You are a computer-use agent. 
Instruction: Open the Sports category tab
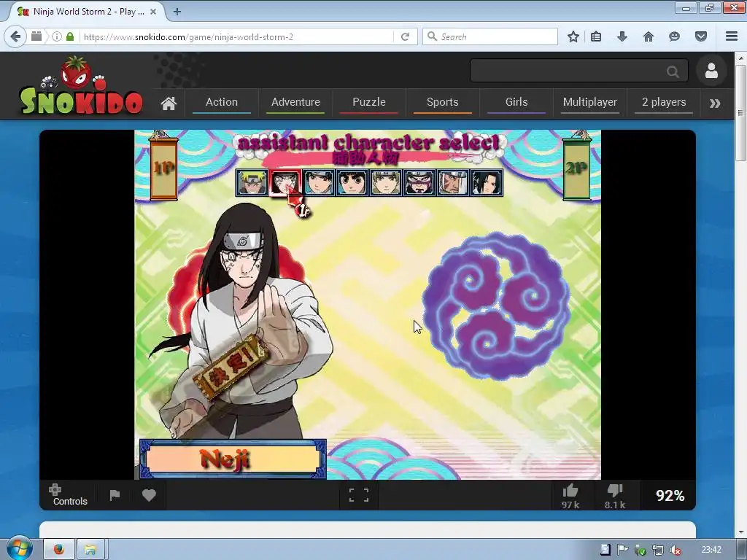coord(443,102)
